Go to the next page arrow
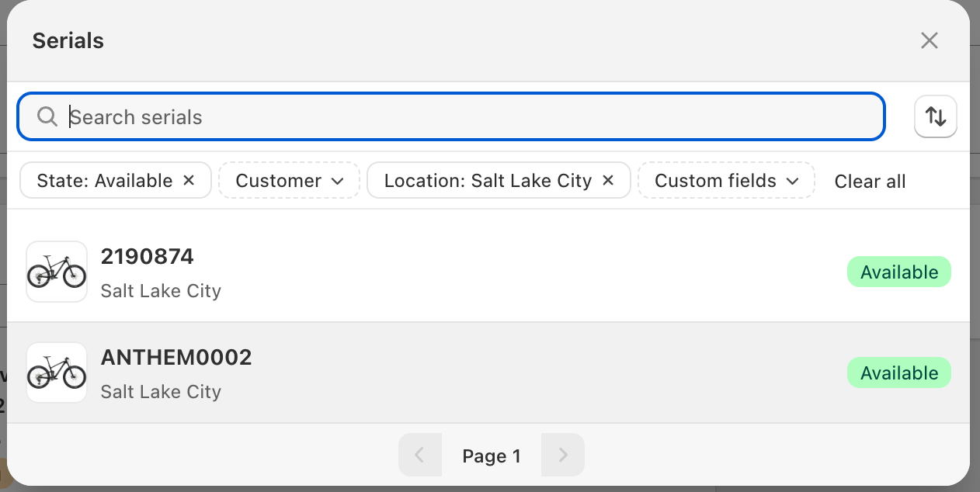The width and height of the screenshot is (980, 492). (563, 456)
